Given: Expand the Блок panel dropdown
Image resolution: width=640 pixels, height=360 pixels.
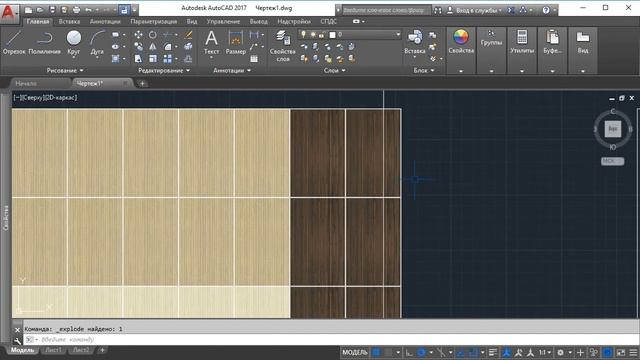Looking at the screenshot, I should point(424,70).
